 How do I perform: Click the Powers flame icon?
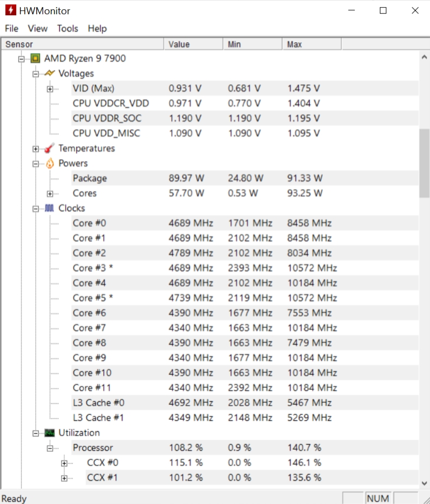50,163
